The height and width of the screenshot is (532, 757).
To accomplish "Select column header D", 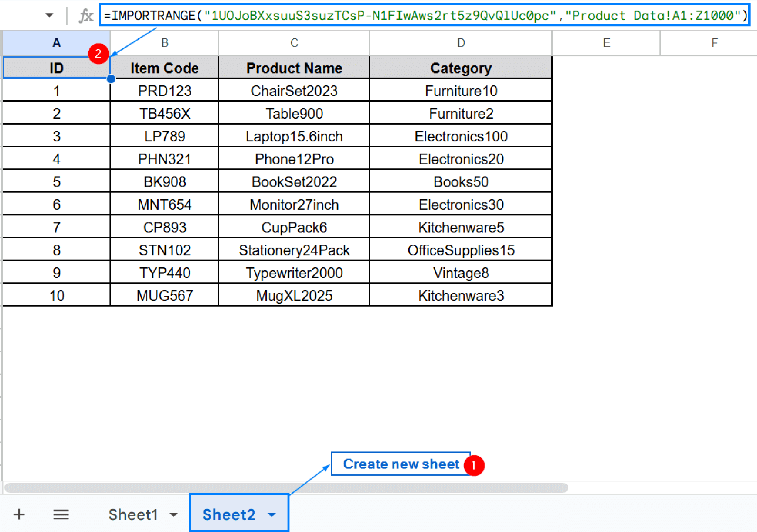I will [x=460, y=42].
